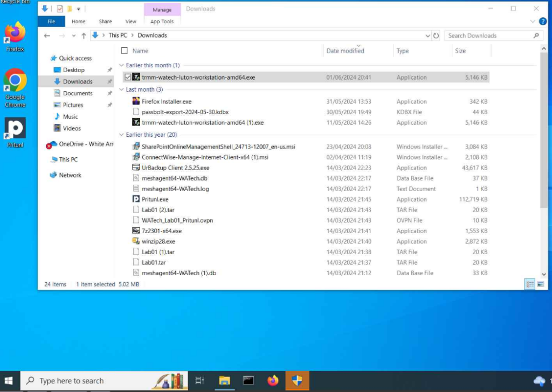Select Pictures in navigation pane

73,105
